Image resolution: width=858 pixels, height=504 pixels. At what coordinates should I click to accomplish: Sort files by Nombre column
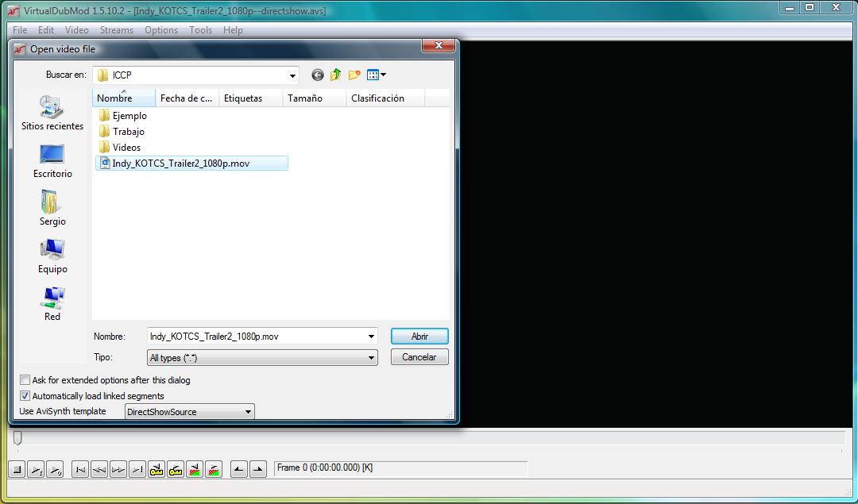(124, 98)
